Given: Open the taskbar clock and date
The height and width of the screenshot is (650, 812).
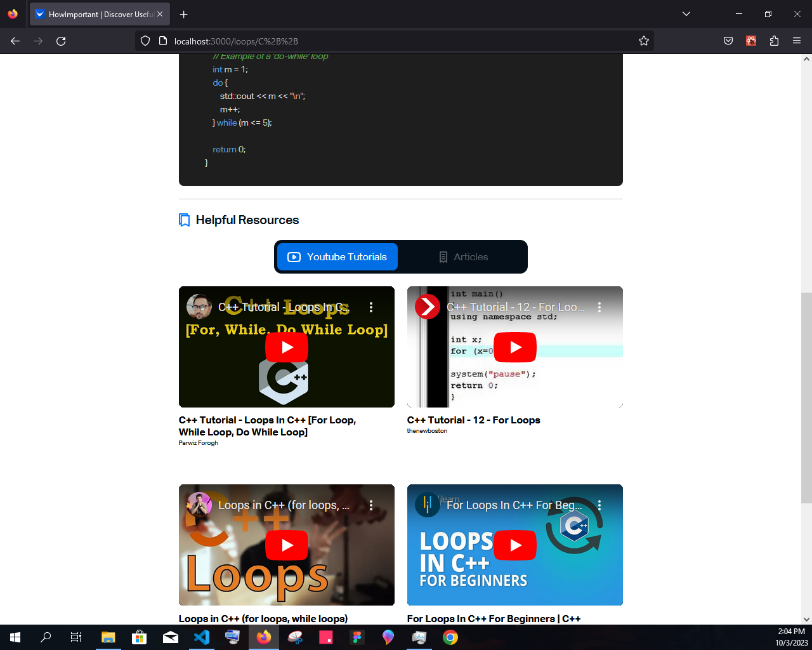Looking at the screenshot, I should click(x=791, y=637).
